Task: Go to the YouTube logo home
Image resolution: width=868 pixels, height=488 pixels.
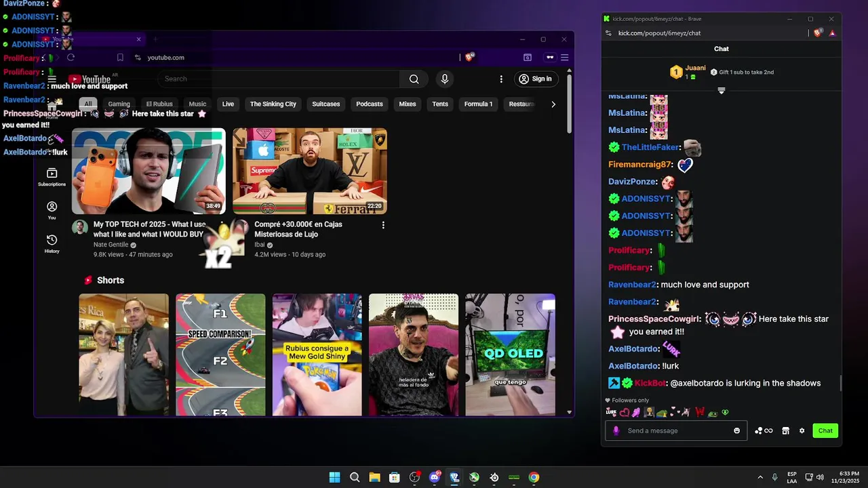Action: (x=89, y=79)
